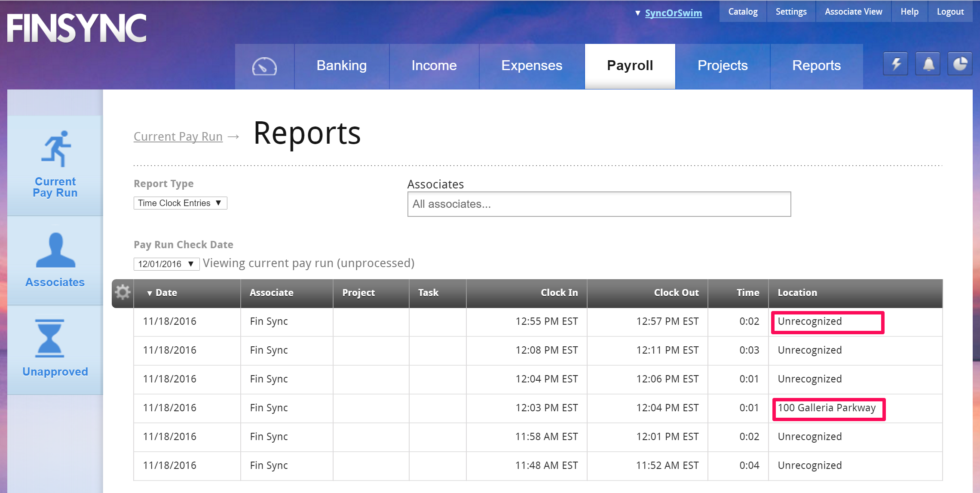Select the Payroll tab

point(630,65)
